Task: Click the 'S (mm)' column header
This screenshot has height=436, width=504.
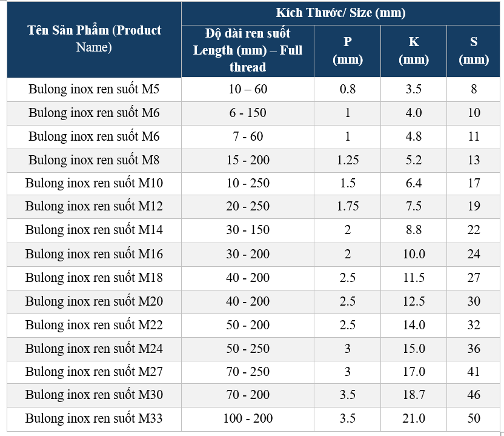Action: [x=474, y=50]
